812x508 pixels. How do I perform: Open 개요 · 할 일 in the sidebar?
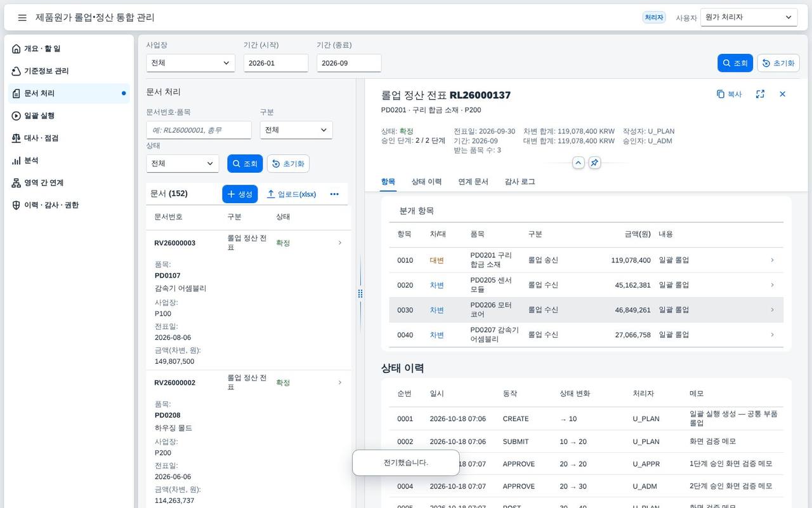[x=69, y=49]
